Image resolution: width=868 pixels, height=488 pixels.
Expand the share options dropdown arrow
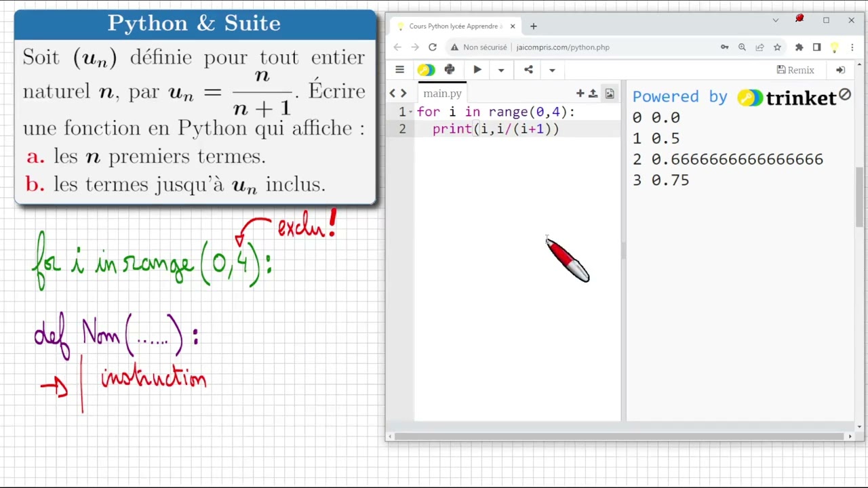tap(552, 70)
